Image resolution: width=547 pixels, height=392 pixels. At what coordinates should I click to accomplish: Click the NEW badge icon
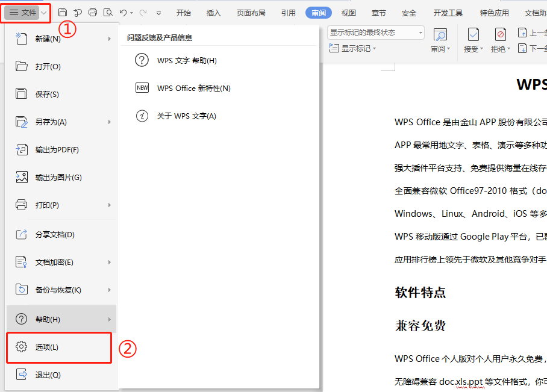coord(142,87)
